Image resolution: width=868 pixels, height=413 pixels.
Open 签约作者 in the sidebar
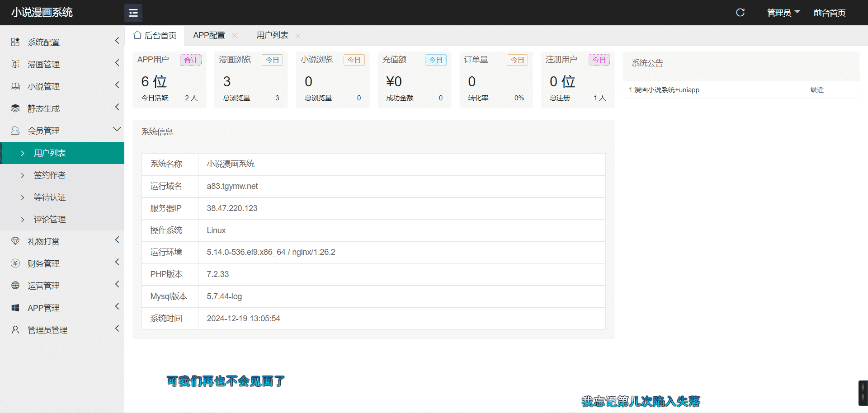(50, 175)
